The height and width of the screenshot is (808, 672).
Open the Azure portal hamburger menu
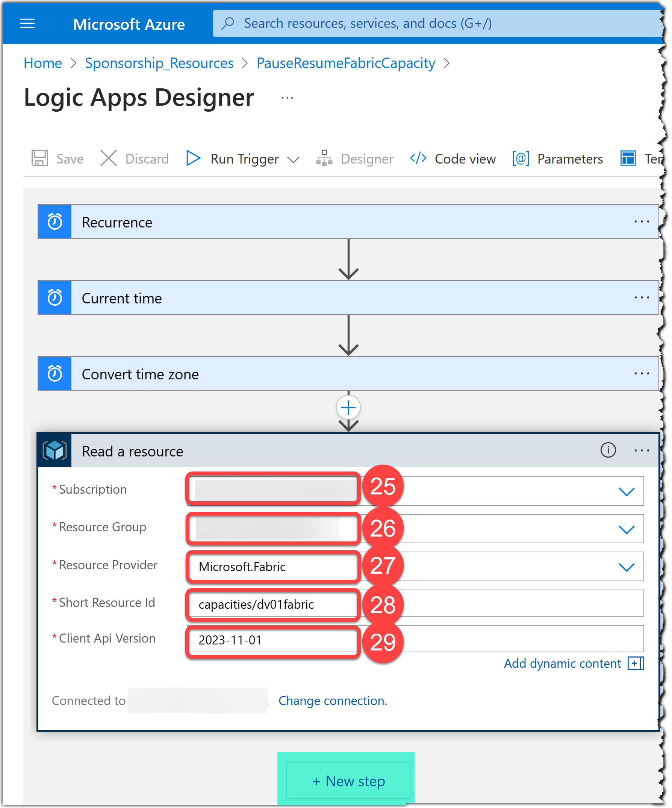pos(27,24)
